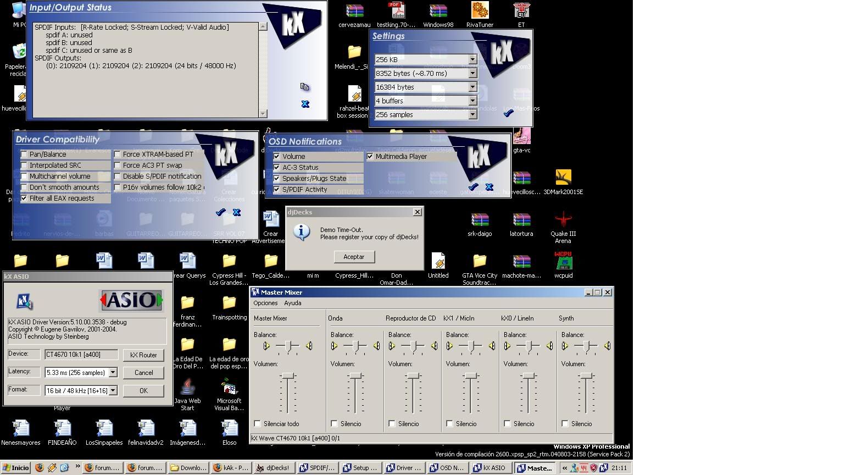Viewport: 868px width, 475px height.
Task: Select the FINDEAÑO document icon
Action: click(x=62, y=432)
